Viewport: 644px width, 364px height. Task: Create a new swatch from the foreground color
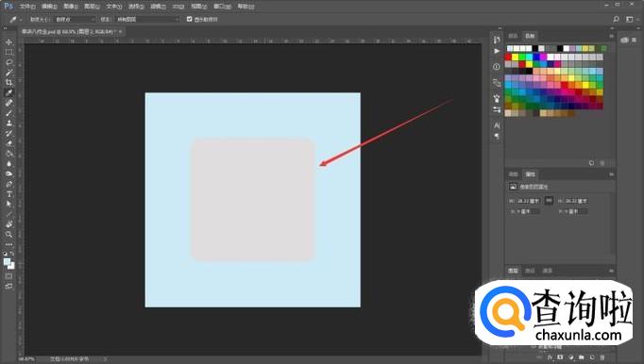[x=591, y=163]
